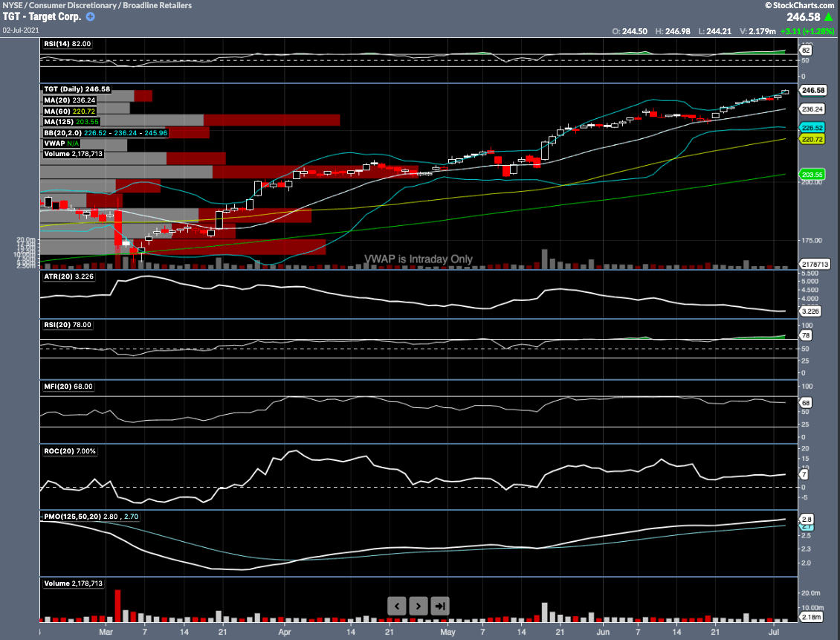This screenshot has width=840, height=640.
Task: Click the green up-arrow next to 246.58
Action: click(829, 15)
